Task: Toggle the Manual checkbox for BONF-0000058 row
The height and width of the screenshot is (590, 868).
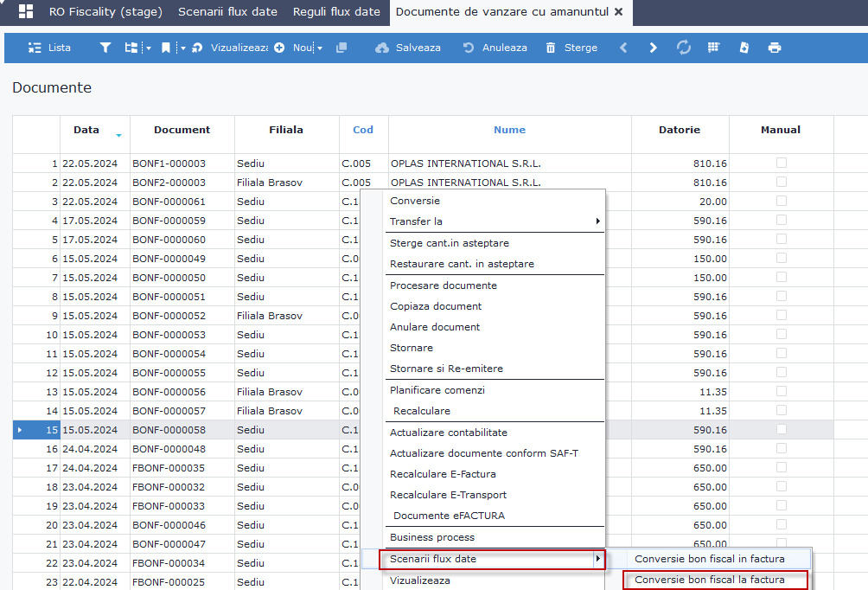Action: tap(782, 429)
